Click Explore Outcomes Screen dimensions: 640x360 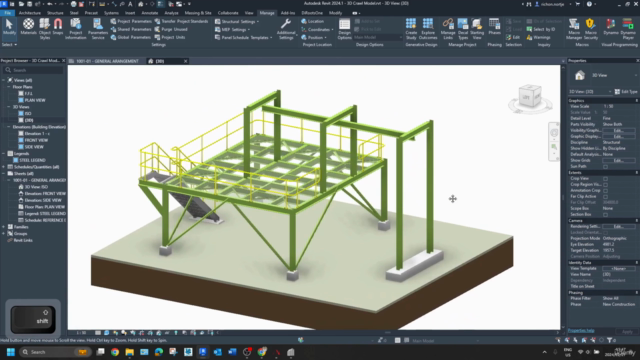(428, 28)
